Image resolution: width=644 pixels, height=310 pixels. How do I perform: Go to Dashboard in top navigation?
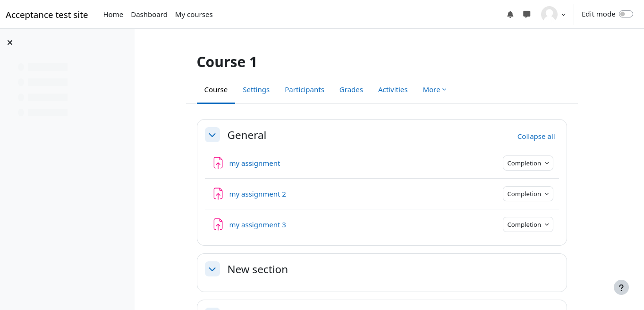[149, 15]
